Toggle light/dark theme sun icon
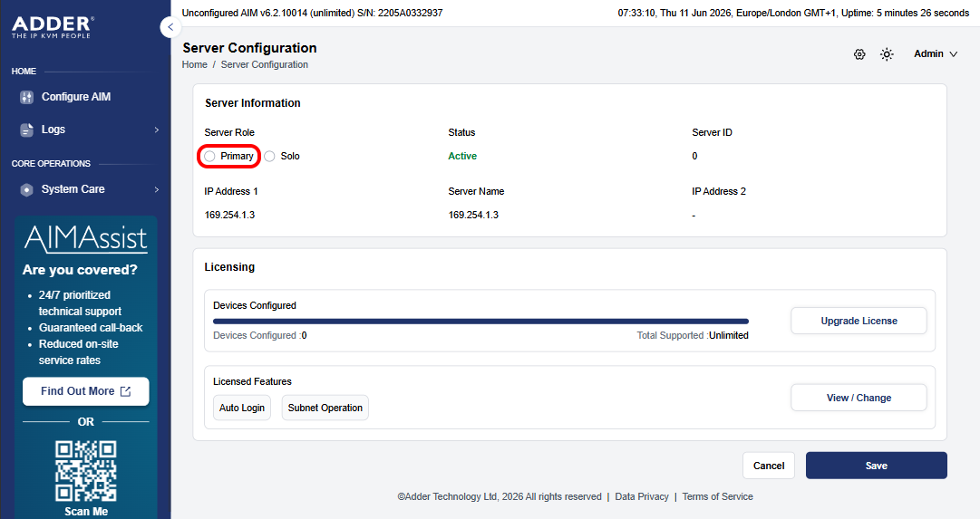 tap(887, 54)
